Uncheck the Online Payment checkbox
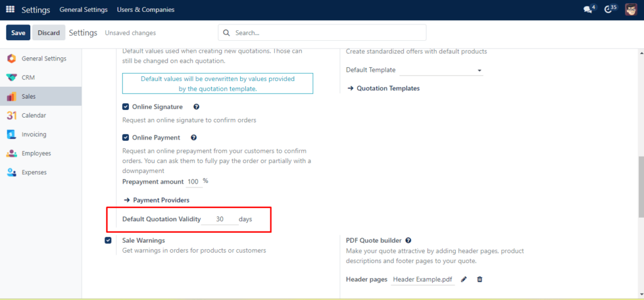Screen dimensions: 644x300 (126, 137)
